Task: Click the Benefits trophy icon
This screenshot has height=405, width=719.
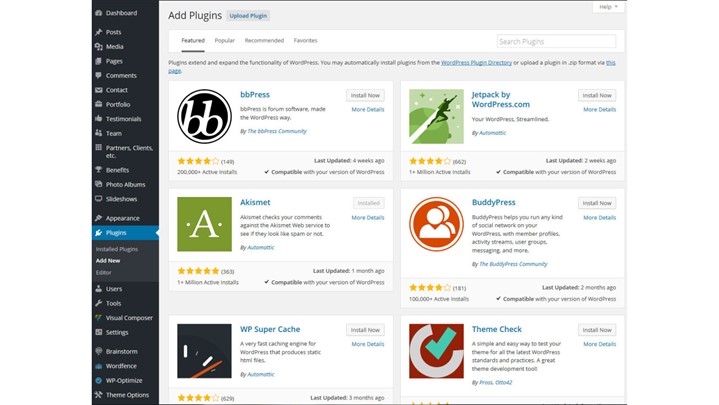Action: click(x=99, y=170)
